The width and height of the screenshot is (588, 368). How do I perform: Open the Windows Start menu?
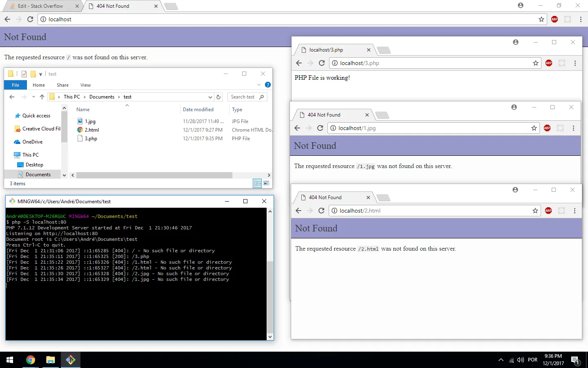(10, 360)
